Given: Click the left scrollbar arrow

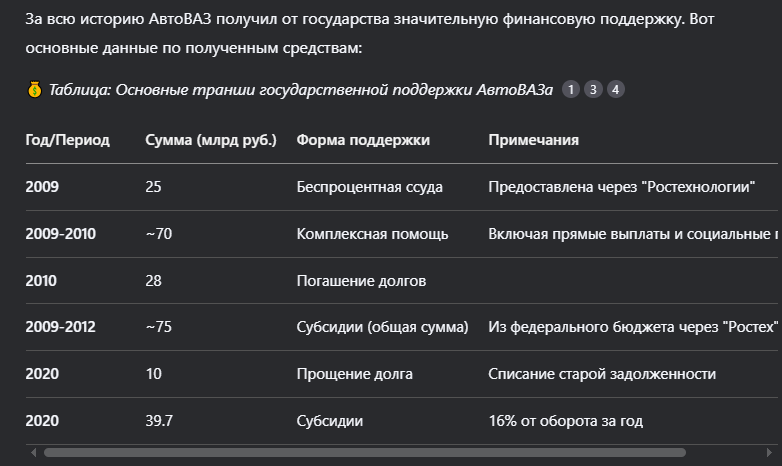Looking at the screenshot, I should (33, 453).
